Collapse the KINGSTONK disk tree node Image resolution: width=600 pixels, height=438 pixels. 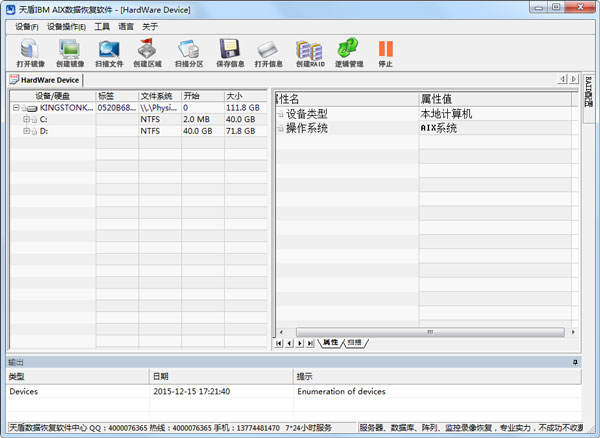pos(16,108)
